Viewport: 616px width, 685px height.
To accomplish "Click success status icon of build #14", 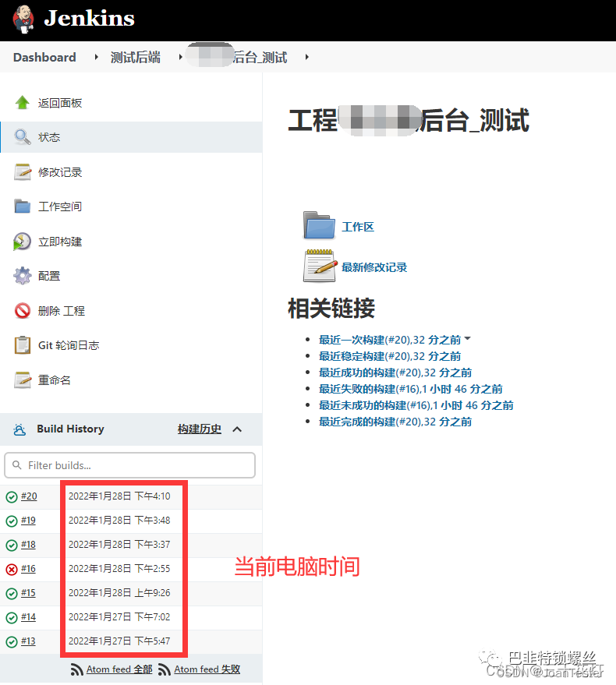I will [12, 618].
